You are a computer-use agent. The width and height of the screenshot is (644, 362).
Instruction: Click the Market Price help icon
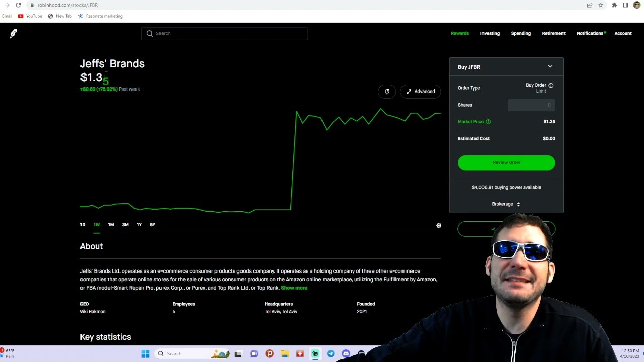point(488,122)
